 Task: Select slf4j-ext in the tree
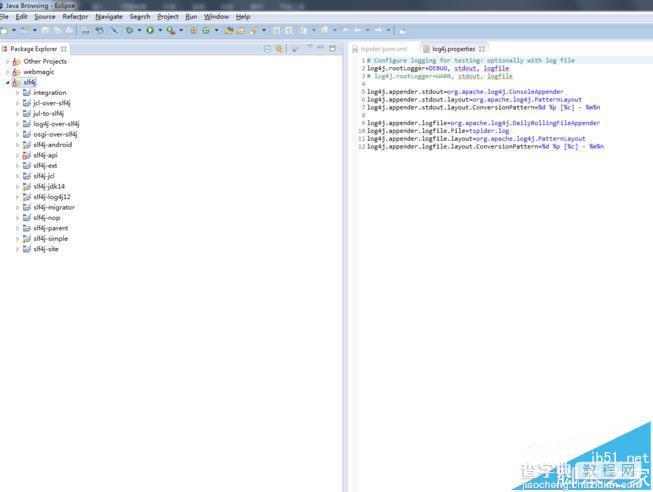coord(45,166)
